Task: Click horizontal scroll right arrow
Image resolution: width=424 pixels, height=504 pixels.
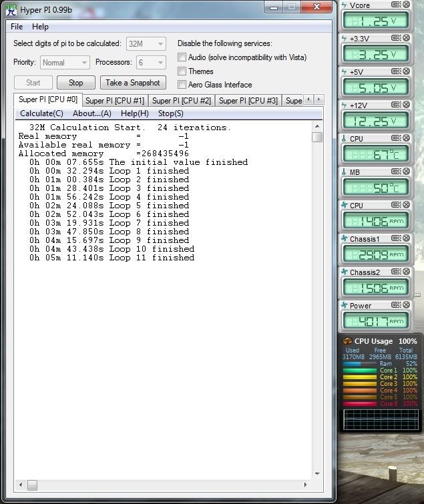Action: point(305,485)
